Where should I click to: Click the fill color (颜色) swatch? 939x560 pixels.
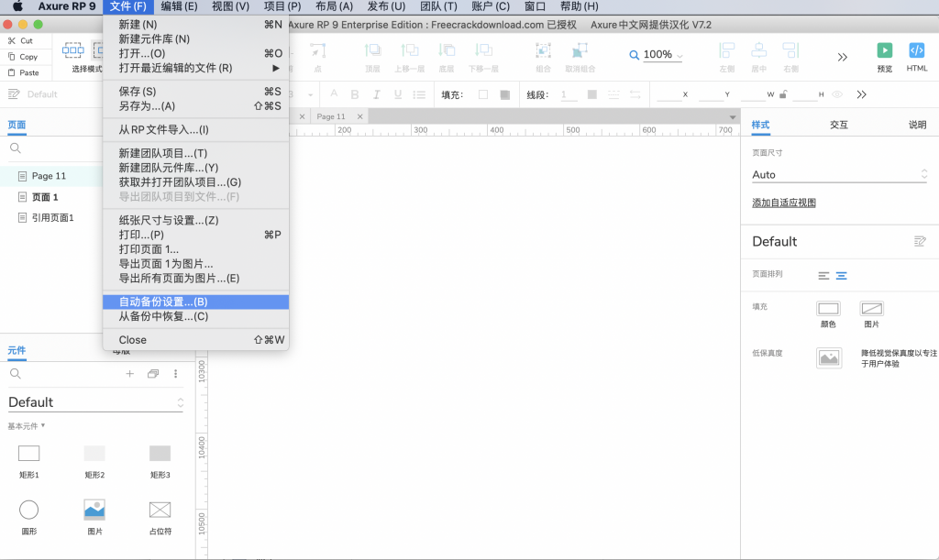(828, 309)
